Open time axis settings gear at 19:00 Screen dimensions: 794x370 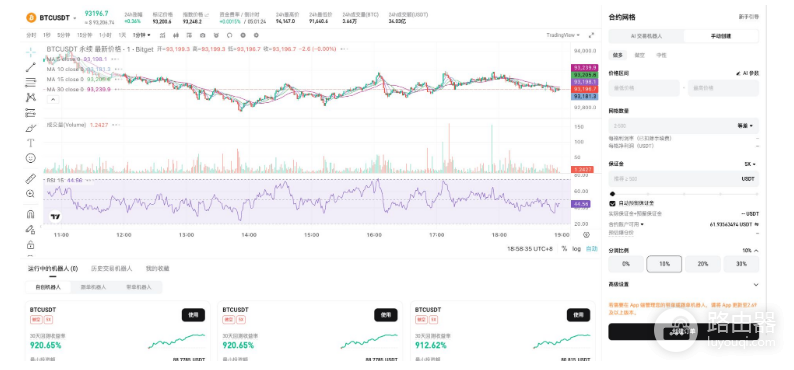point(586,235)
